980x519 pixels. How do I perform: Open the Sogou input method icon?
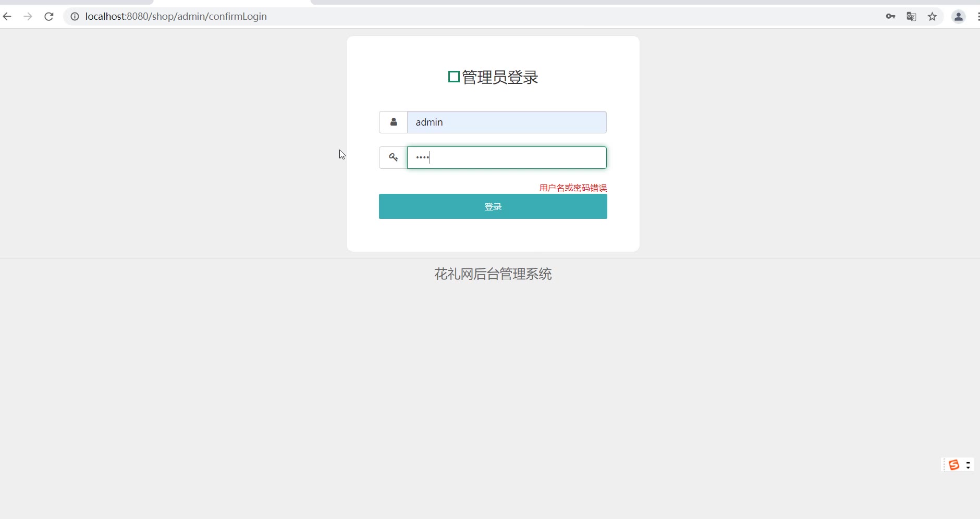(954, 465)
